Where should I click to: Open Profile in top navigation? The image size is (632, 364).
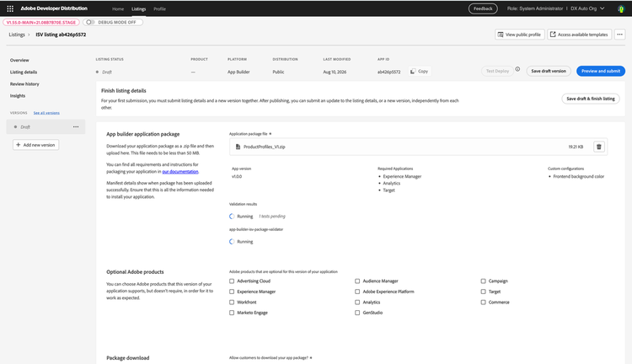(x=159, y=9)
